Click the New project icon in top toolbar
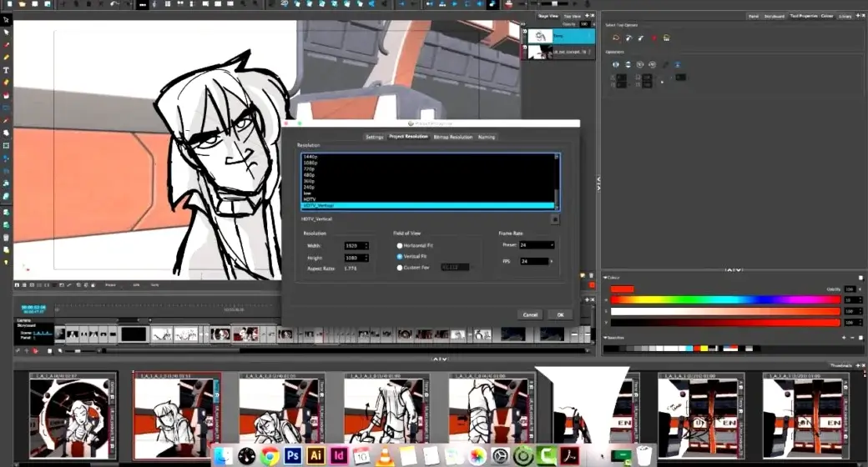This screenshot has height=467, width=868. click(9, 4)
